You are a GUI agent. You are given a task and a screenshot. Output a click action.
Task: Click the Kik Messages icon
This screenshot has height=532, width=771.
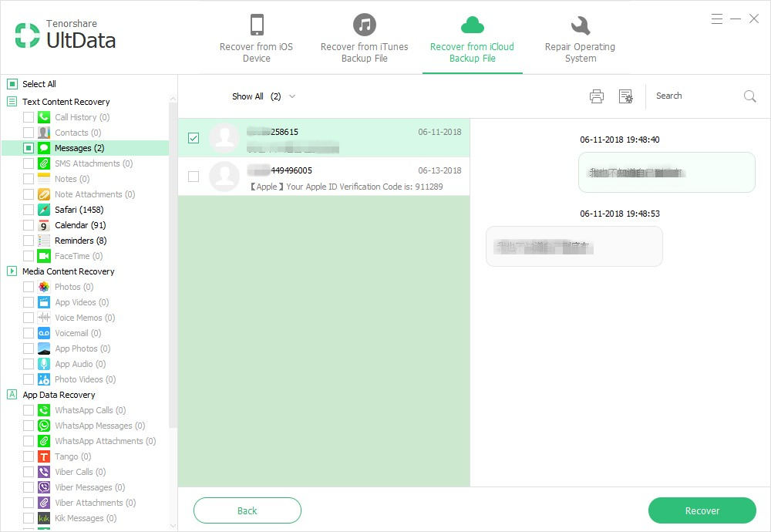click(x=44, y=518)
